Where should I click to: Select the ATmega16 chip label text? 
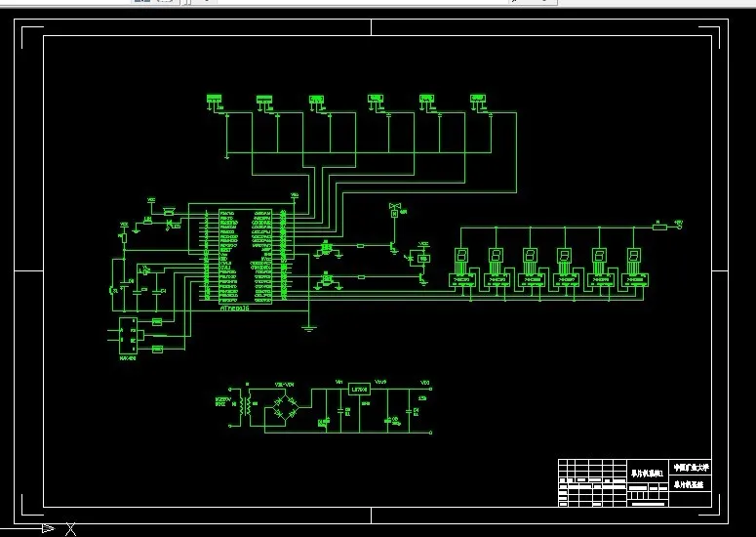234,308
